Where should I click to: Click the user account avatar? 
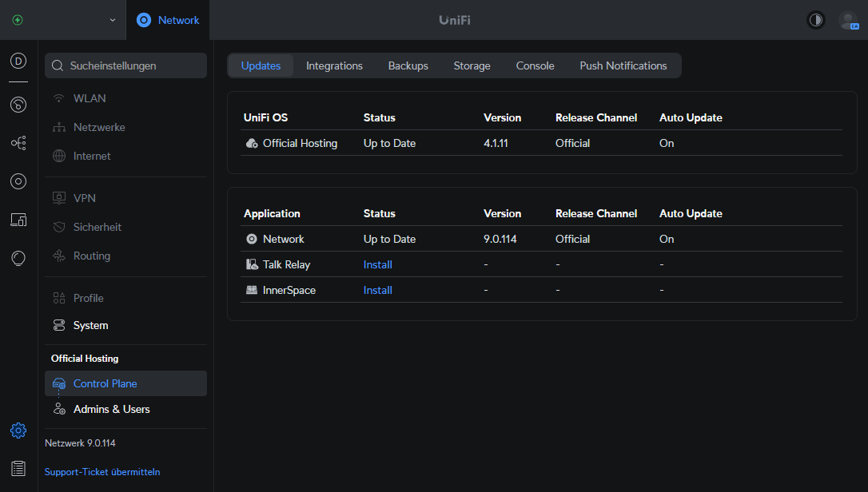pyautogui.click(x=848, y=20)
